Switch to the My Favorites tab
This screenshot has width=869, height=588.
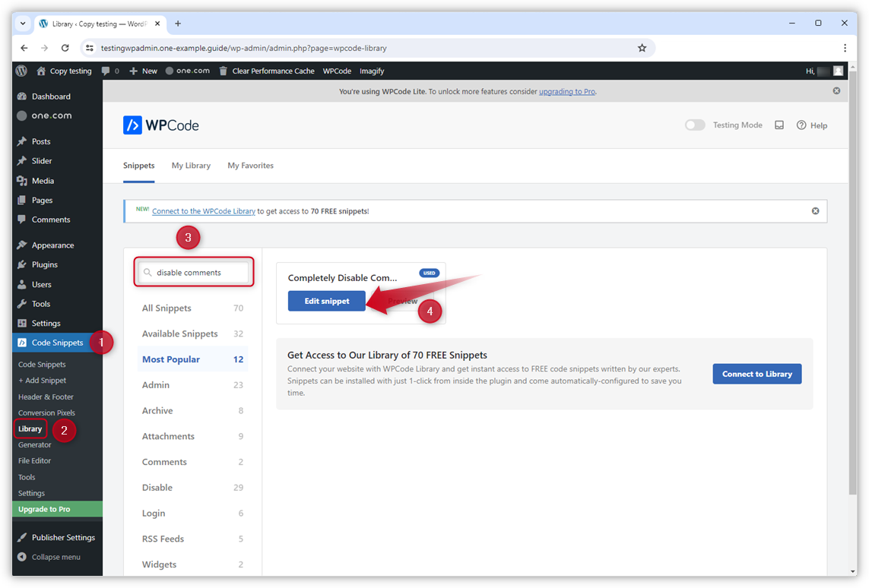coord(250,166)
